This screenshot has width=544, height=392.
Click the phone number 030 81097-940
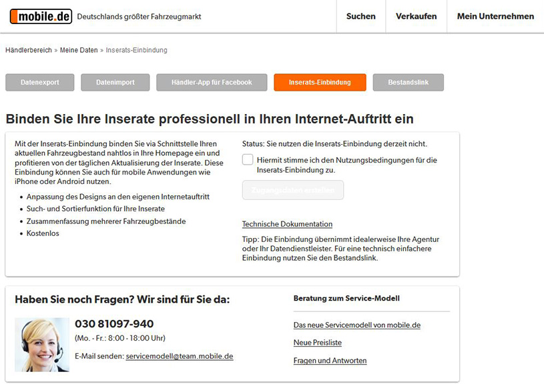[114, 324]
